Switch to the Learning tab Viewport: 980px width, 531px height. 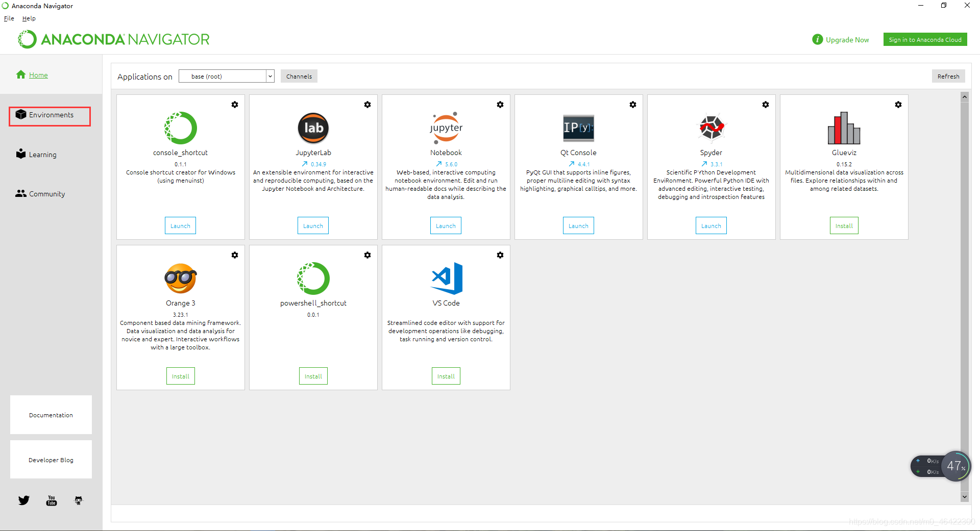pos(36,154)
